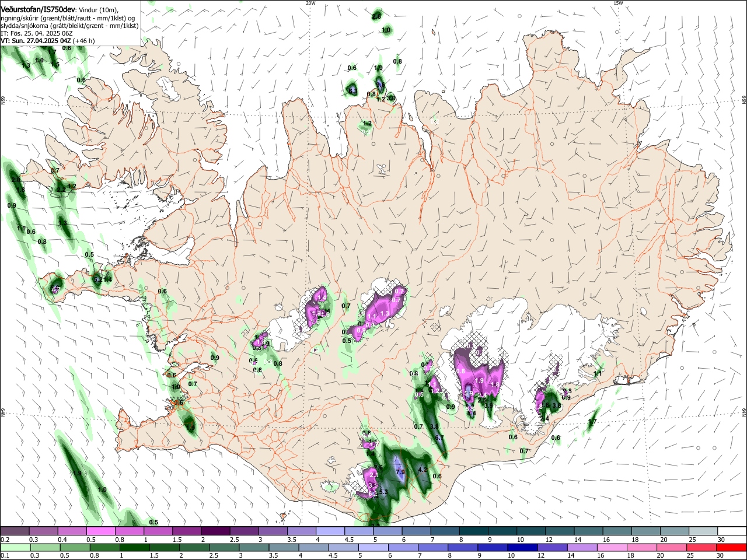Click the palest green rain swatch at 0.1
Viewport: 747px width, 560px height.
15,547
